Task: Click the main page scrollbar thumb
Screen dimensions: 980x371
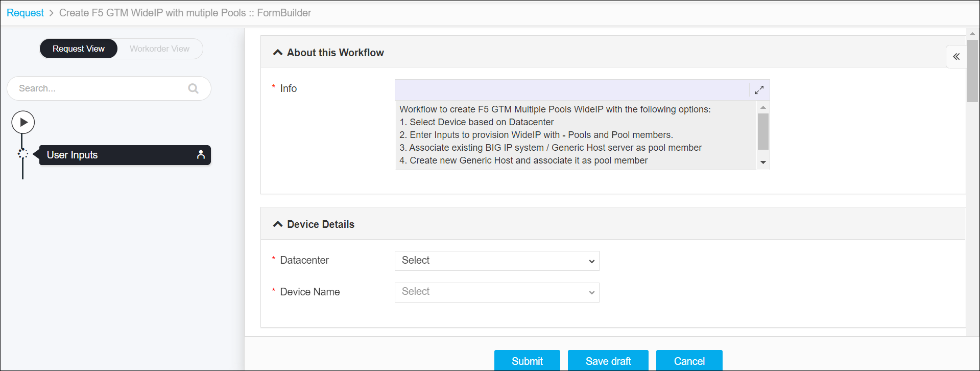Action: coord(972,71)
